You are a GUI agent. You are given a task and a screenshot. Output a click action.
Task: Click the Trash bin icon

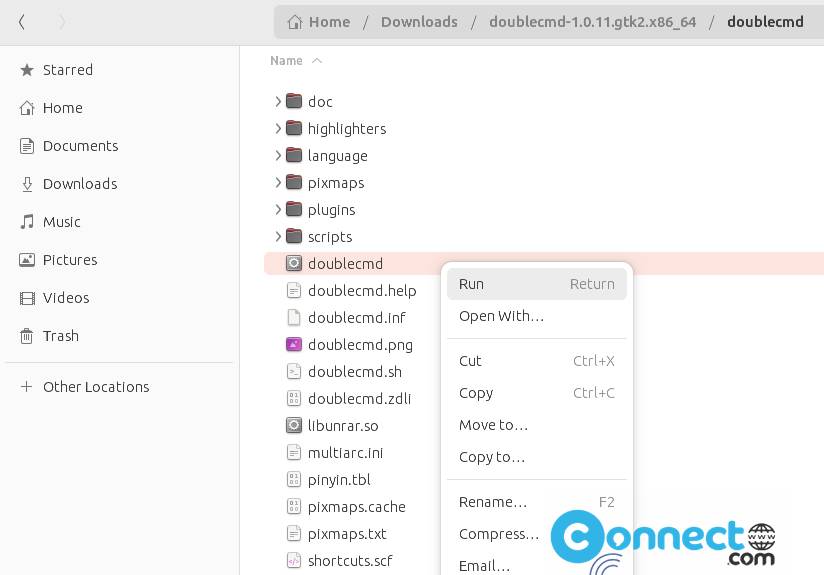(27, 336)
